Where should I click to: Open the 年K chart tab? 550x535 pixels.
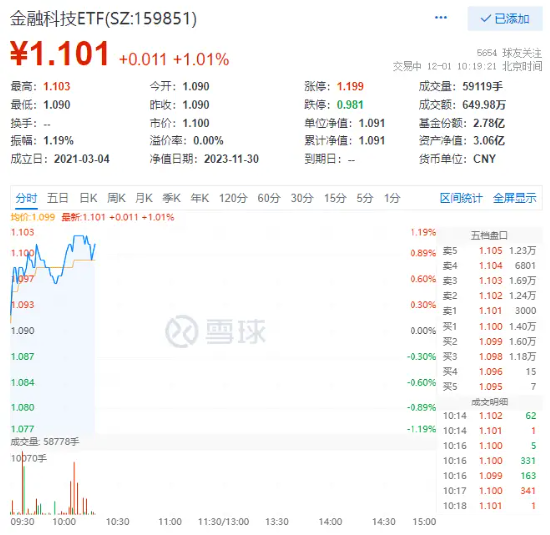point(200,198)
